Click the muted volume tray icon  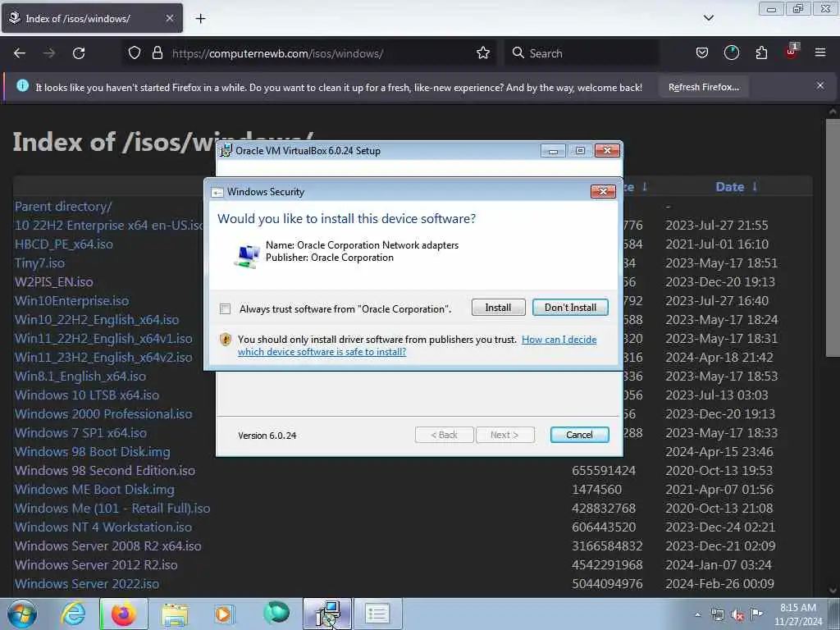(x=737, y=615)
